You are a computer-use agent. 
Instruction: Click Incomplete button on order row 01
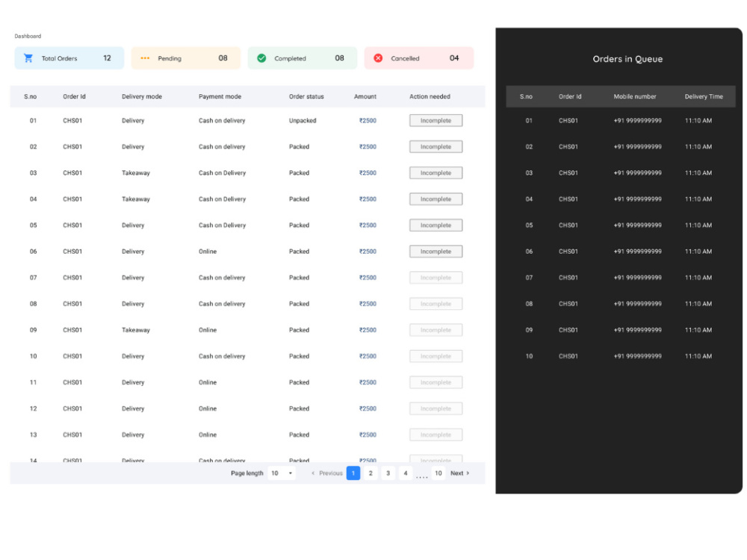tap(436, 120)
